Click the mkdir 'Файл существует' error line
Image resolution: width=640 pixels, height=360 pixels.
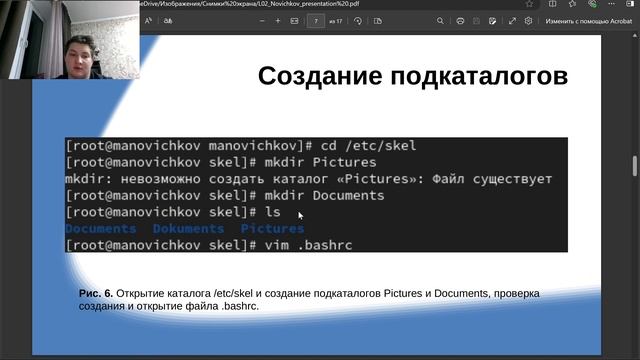pos(309,179)
